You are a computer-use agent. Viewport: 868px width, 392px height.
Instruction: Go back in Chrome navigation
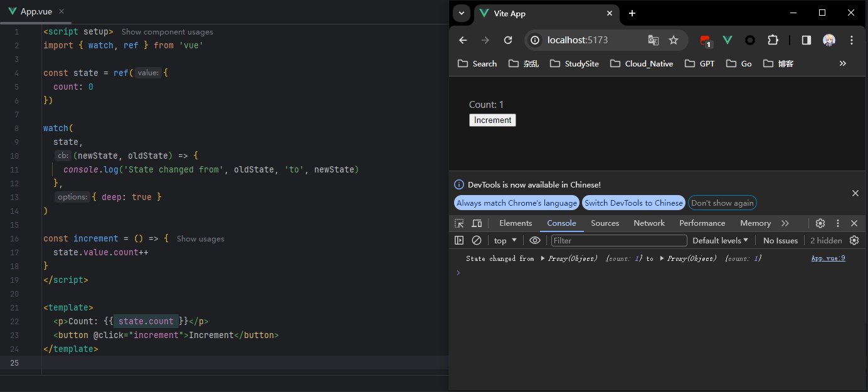coord(463,40)
